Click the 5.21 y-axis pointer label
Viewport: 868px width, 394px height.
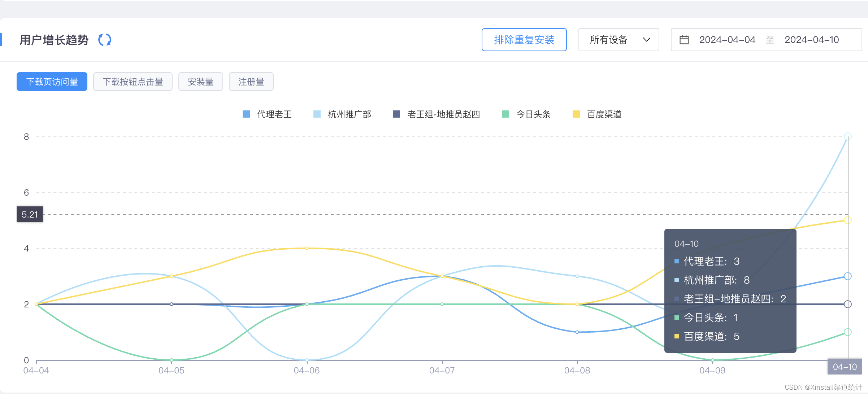click(x=30, y=214)
